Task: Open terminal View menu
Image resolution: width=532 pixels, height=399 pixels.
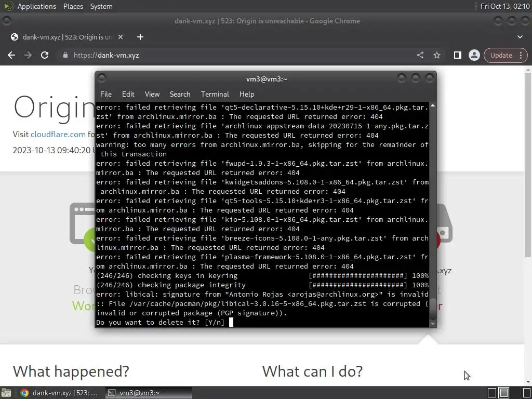Action: click(x=152, y=94)
